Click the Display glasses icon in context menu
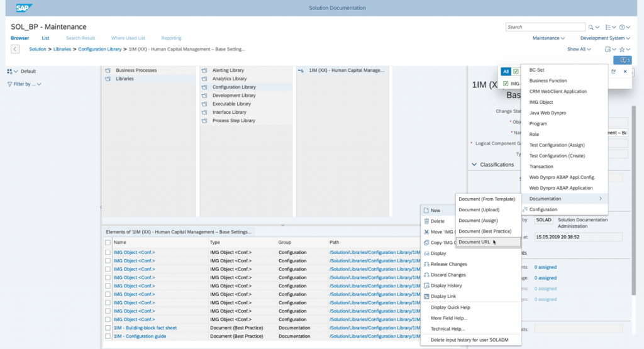The height and width of the screenshot is (349, 644). click(426, 253)
